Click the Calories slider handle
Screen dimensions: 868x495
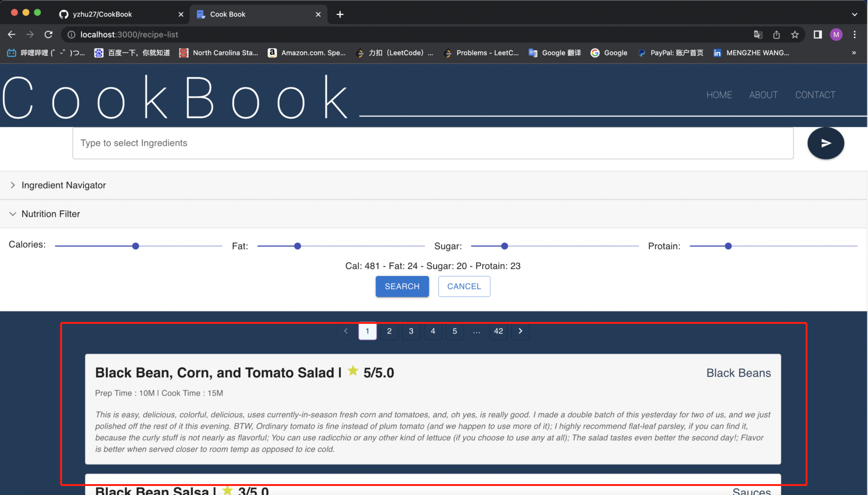[x=136, y=246]
